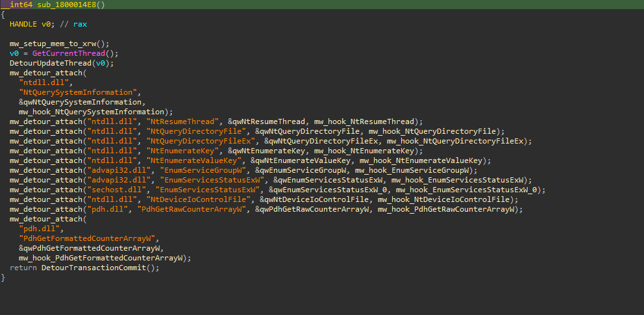Jump to mw_hook_NtQueryDirectoryFile

tap(433, 131)
